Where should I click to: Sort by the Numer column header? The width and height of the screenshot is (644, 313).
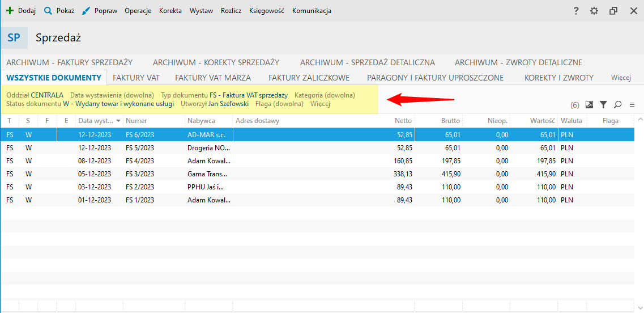[154, 121]
